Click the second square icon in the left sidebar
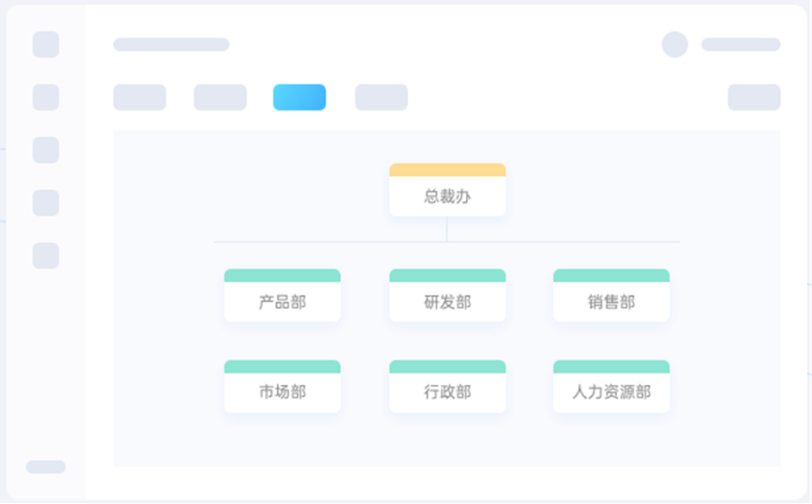This screenshot has height=504, width=812. (46, 98)
